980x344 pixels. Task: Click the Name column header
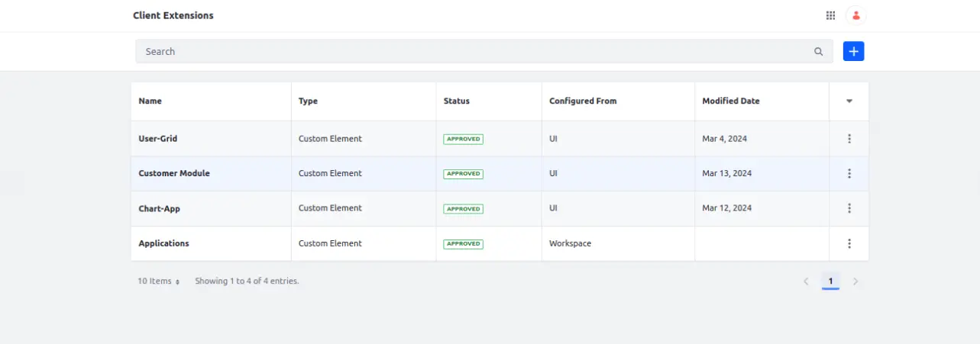(x=150, y=101)
